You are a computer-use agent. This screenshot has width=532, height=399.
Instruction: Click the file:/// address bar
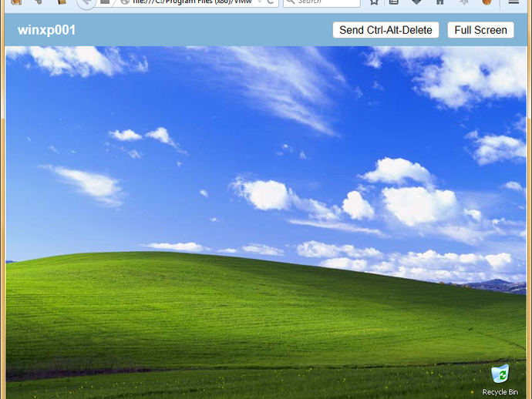point(192,2)
